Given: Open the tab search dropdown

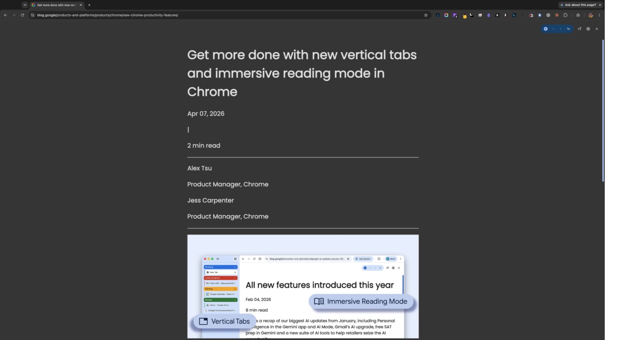Looking at the screenshot, I should point(25,5).
